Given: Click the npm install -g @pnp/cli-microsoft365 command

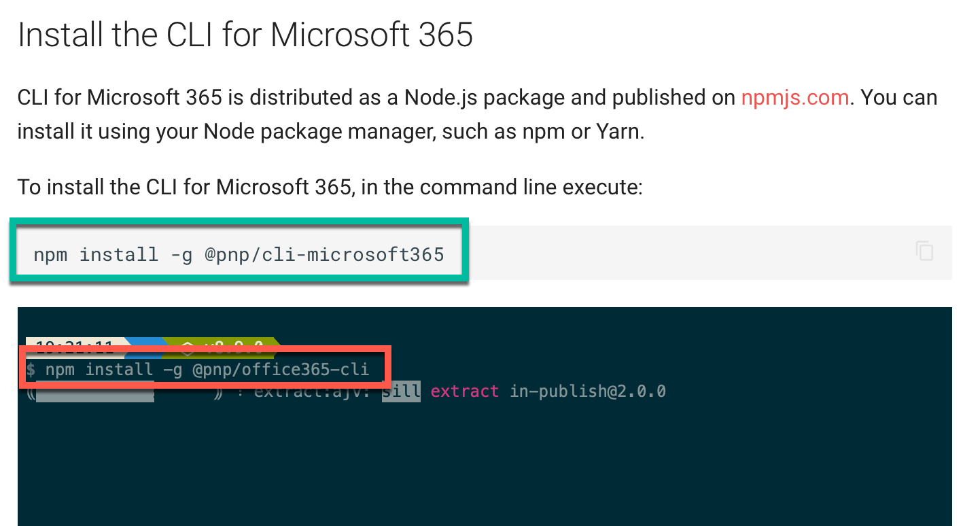Looking at the screenshot, I should click(x=237, y=253).
